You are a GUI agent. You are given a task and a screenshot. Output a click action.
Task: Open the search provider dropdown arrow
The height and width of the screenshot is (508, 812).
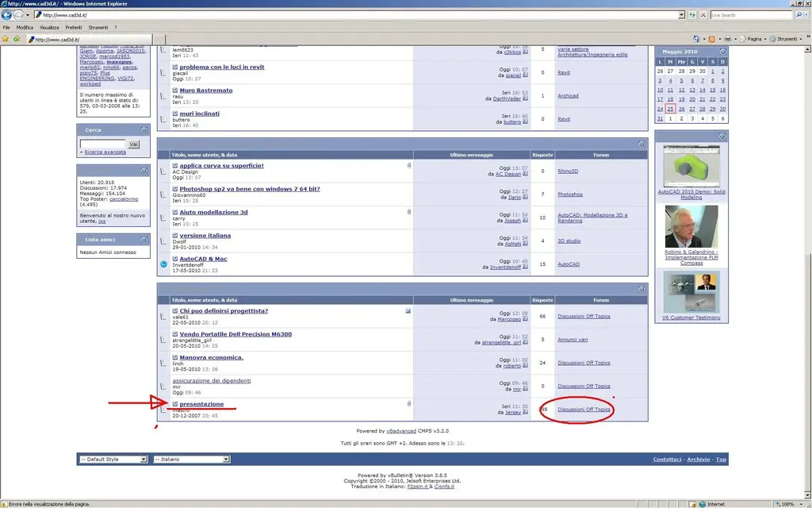806,15
